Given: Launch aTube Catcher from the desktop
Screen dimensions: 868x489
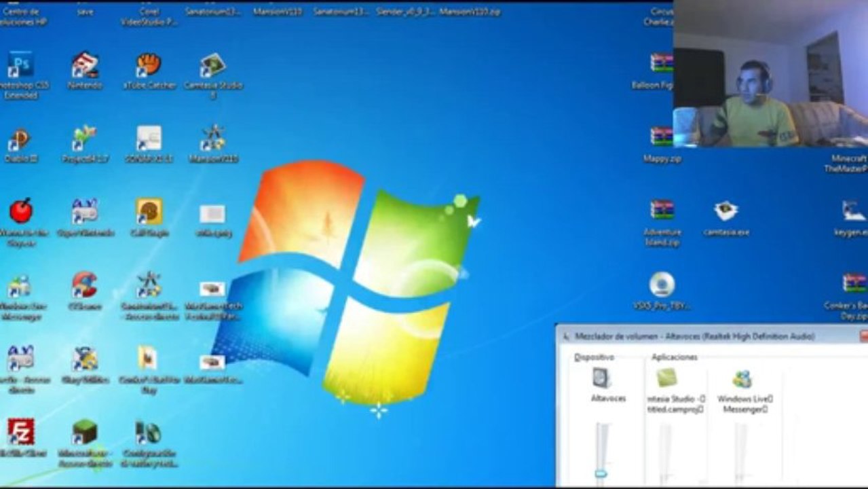Looking at the screenshot, I should point(149,66).
